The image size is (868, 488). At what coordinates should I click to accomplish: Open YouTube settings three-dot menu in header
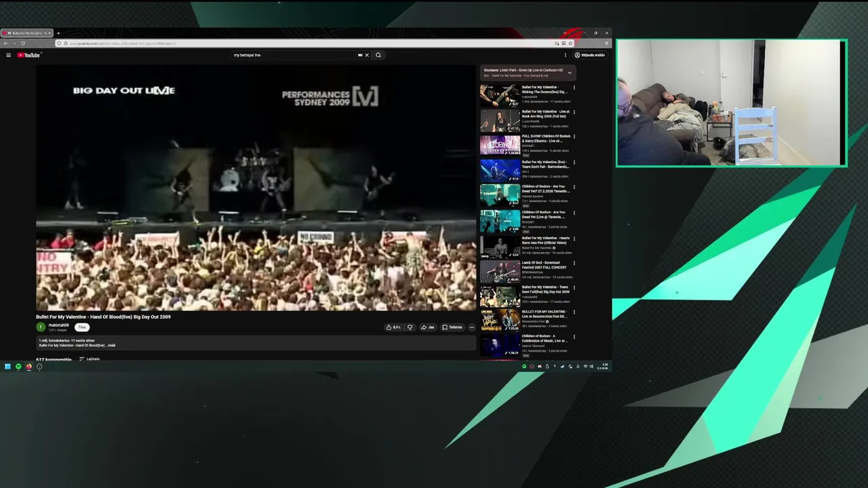[565, 55]
